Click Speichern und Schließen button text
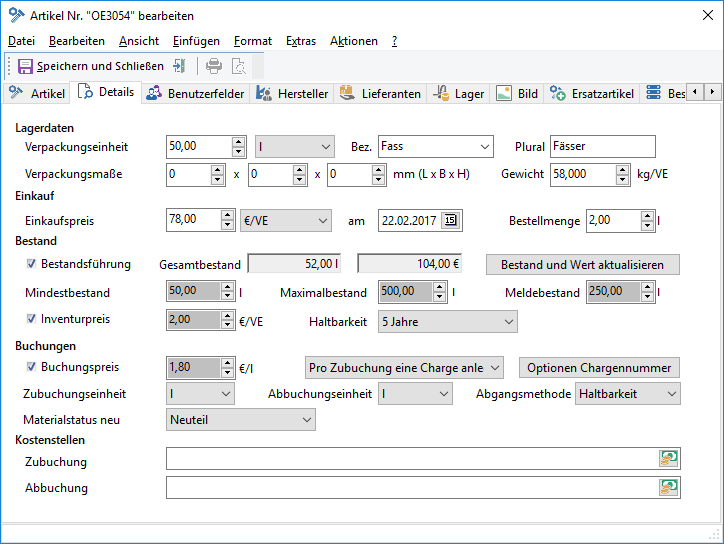The width and height of the screenshot is (724, 544). click(100, 66)
